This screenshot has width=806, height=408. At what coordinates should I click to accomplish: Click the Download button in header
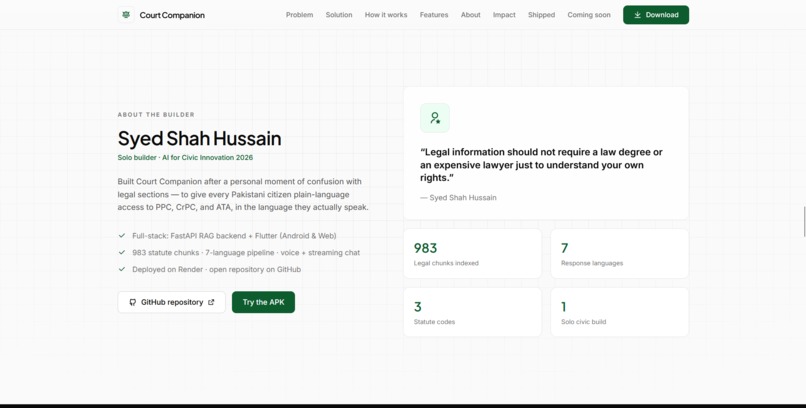656,15
